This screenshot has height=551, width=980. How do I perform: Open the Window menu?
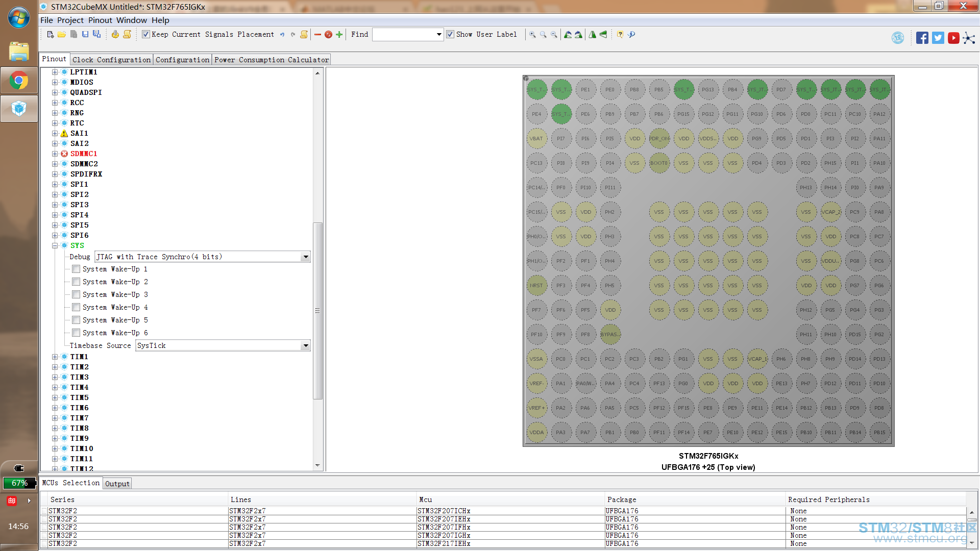click(x=132, y=20)
